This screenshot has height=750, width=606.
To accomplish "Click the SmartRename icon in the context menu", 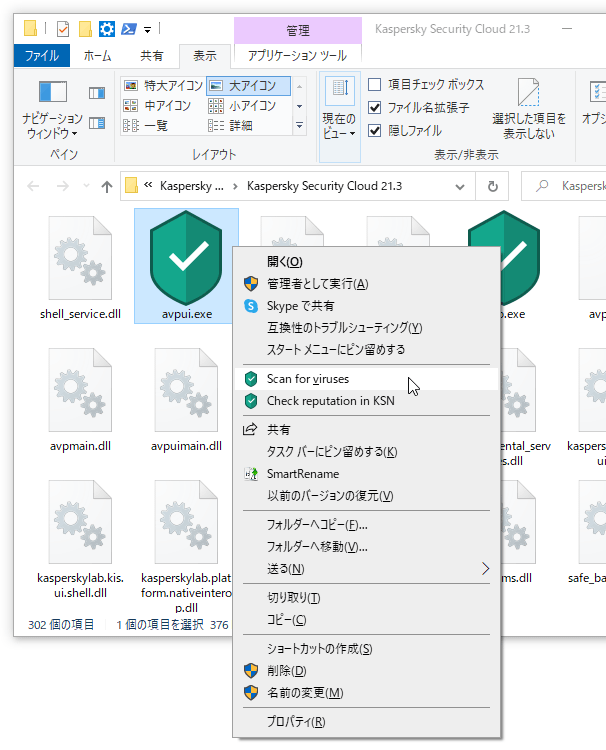I will (x=251, y=474).
